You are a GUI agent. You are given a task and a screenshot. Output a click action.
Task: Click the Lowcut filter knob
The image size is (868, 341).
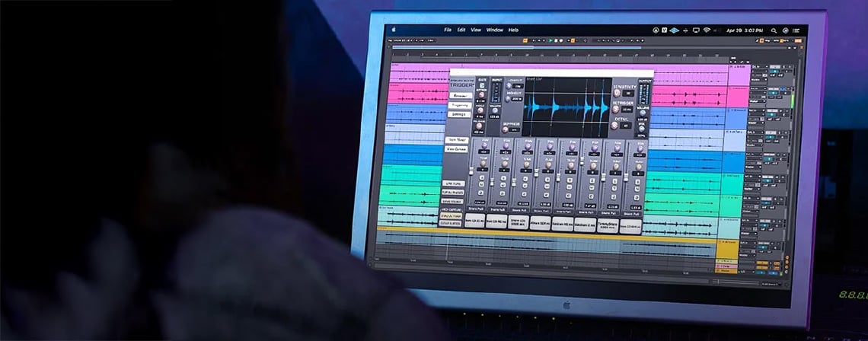[x=508, y=86]
